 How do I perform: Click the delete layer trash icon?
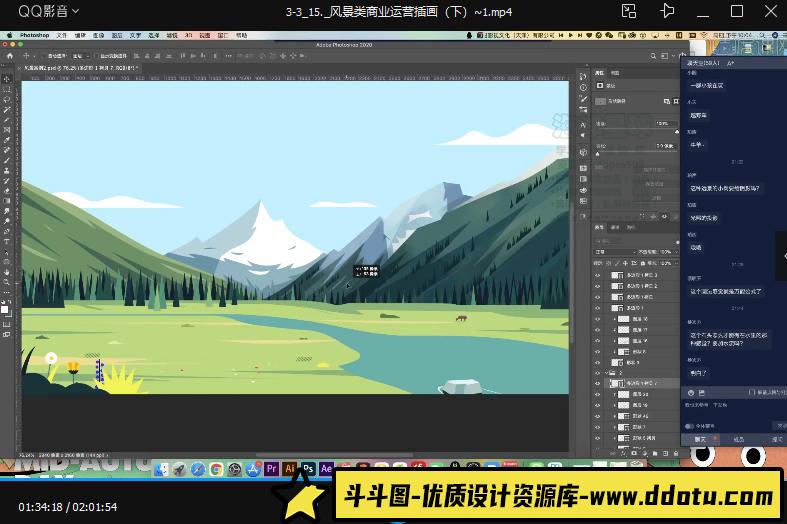pos(676,453)
